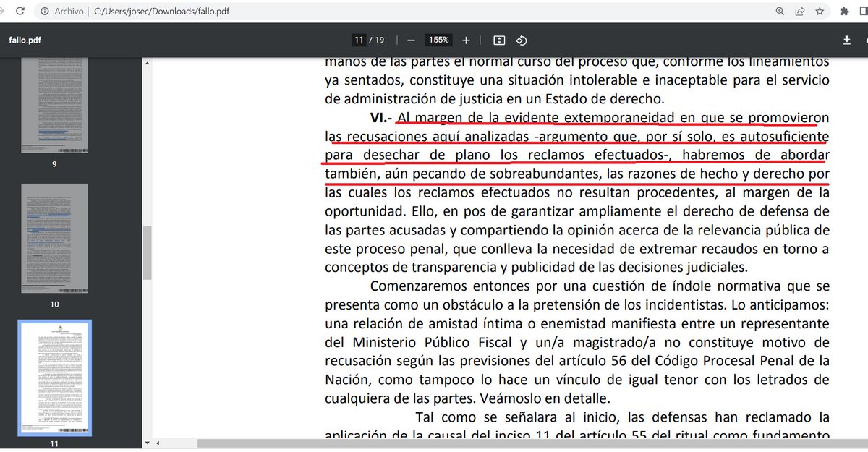
Task: Click the page label '9' under thumbnail
Action: pyautogui.click(x=54, y=164)
